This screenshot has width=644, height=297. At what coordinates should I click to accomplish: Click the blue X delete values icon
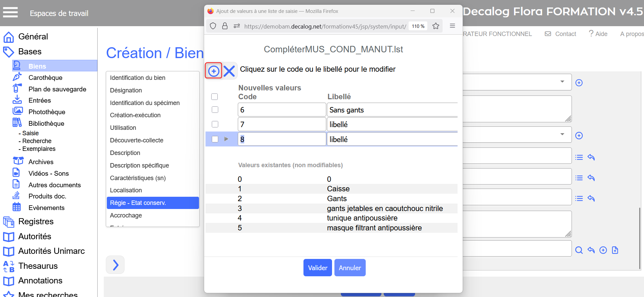tap(229, 71)
